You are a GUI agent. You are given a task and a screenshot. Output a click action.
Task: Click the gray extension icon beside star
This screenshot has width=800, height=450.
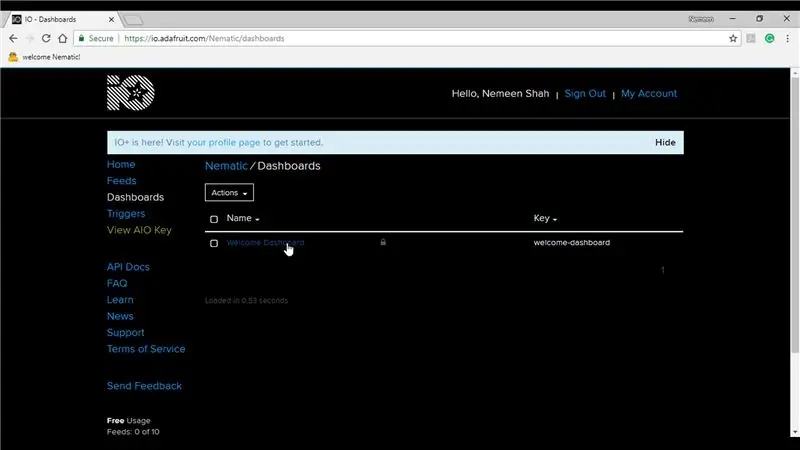pos(751,38)
